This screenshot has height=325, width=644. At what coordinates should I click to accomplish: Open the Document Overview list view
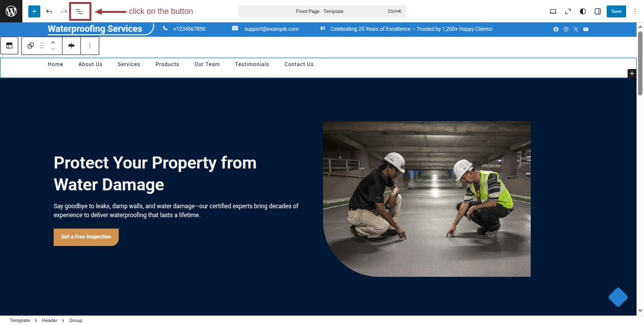[80, 11]
